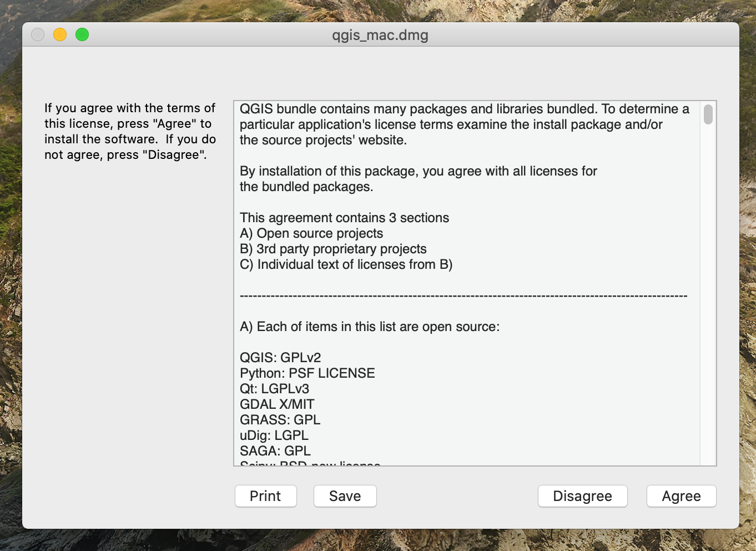The image size is (756, 551).
Task: Print the license agreement
Action: (x=265, y=496)
